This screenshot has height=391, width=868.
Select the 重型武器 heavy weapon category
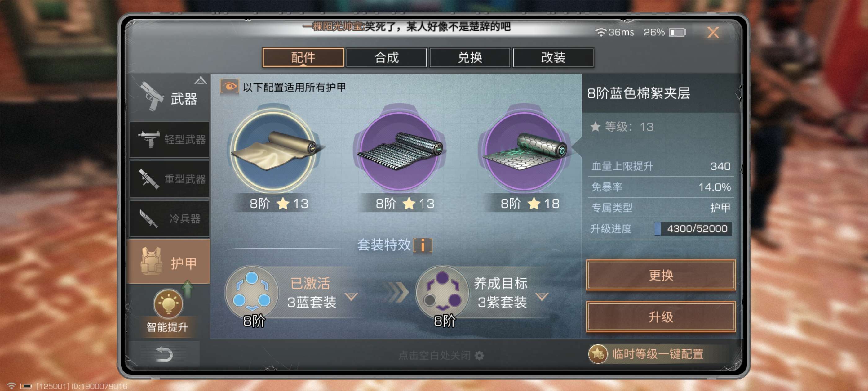170,179
